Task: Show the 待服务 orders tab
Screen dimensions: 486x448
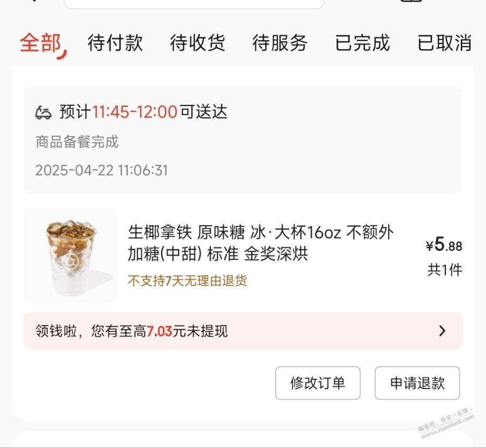Action: [280, 43]
